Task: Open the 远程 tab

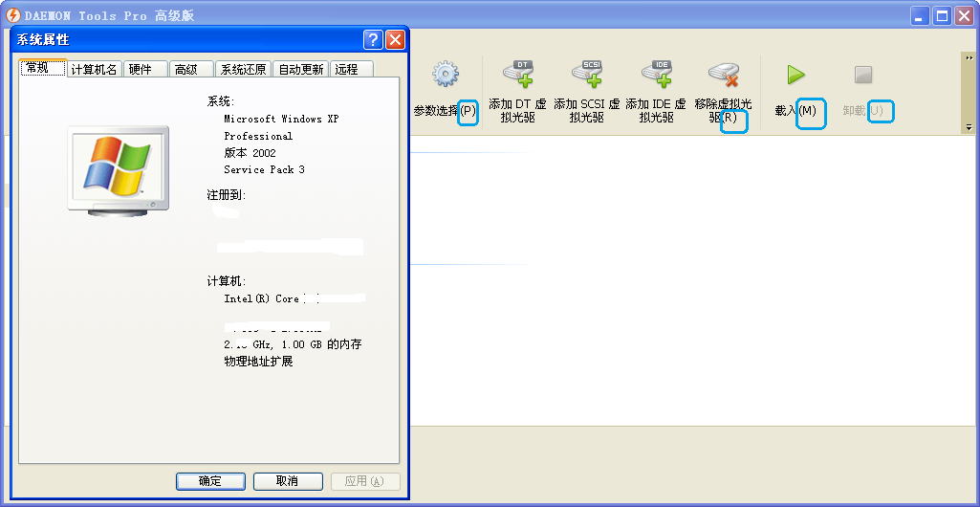Action: pos(347,69)
